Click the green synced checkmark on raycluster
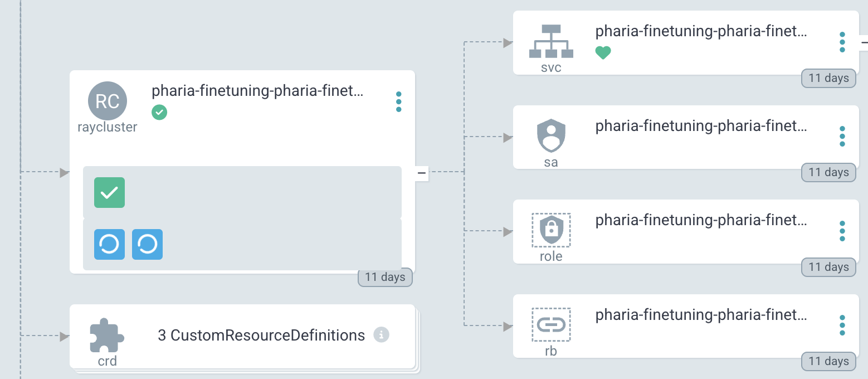The width and height of the screenshot is (868, 379). 159,112
